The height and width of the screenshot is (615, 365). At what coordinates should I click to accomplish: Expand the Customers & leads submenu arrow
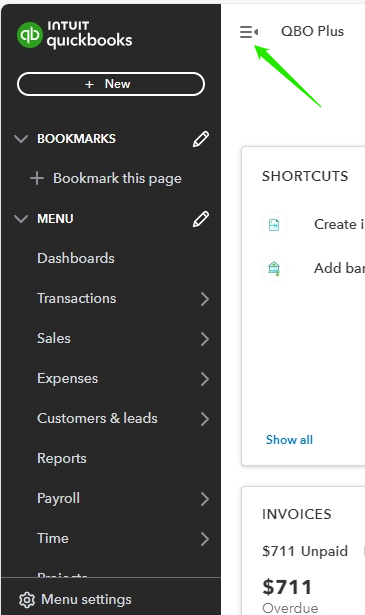click(205, 419)
